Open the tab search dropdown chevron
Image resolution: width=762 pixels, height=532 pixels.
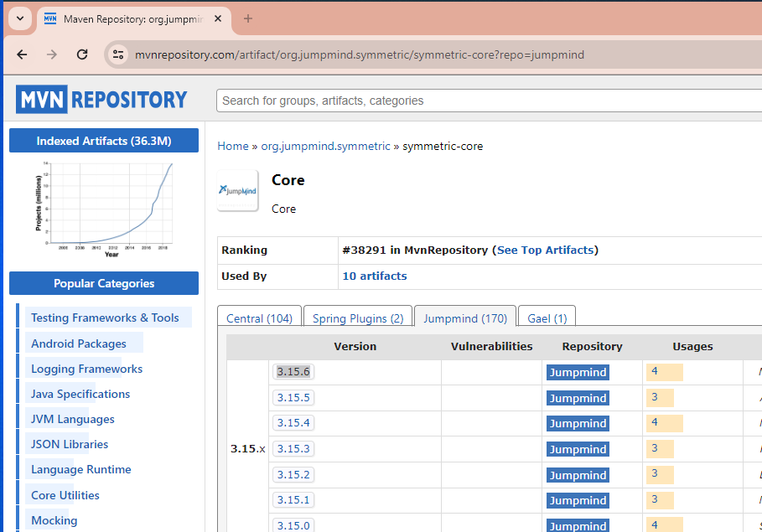click(20, 18)
